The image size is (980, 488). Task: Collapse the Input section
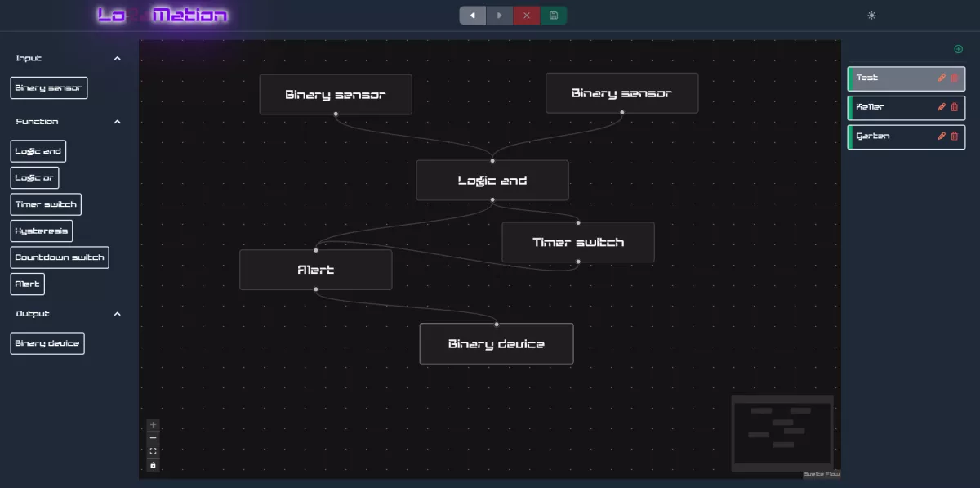[117, 58]
